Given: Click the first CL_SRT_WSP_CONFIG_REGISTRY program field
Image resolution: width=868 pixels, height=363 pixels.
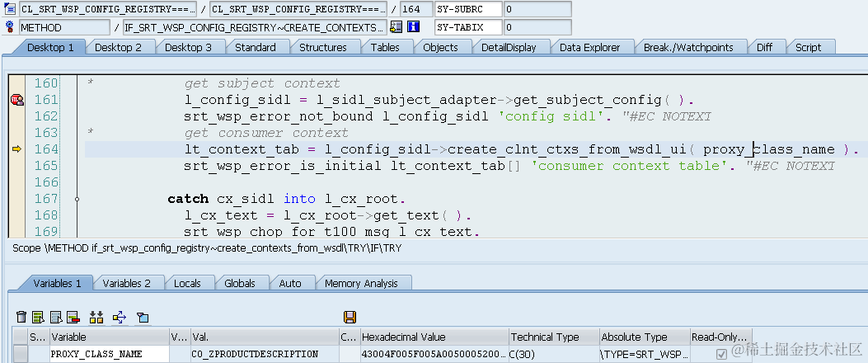Looking at the screenshot, I should click(107, 9).
